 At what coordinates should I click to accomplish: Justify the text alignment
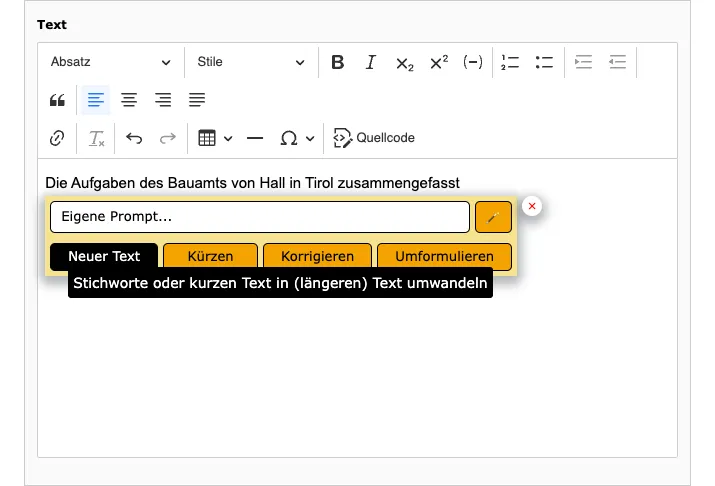[x=197, y=100]
